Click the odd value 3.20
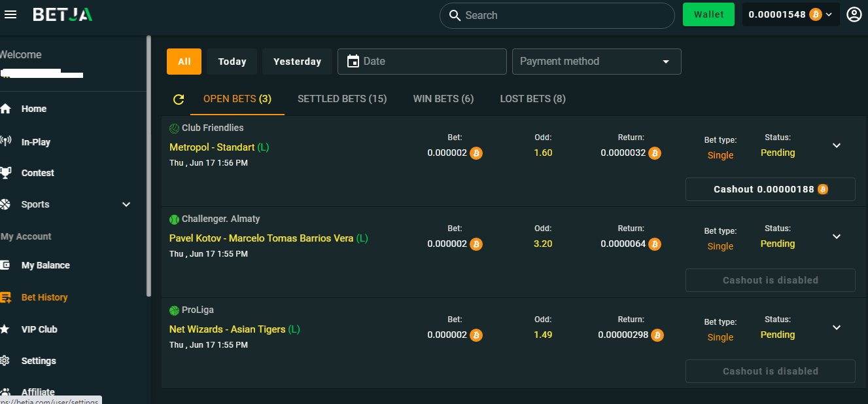Screen dimensions: 868x404 [543, 244]
